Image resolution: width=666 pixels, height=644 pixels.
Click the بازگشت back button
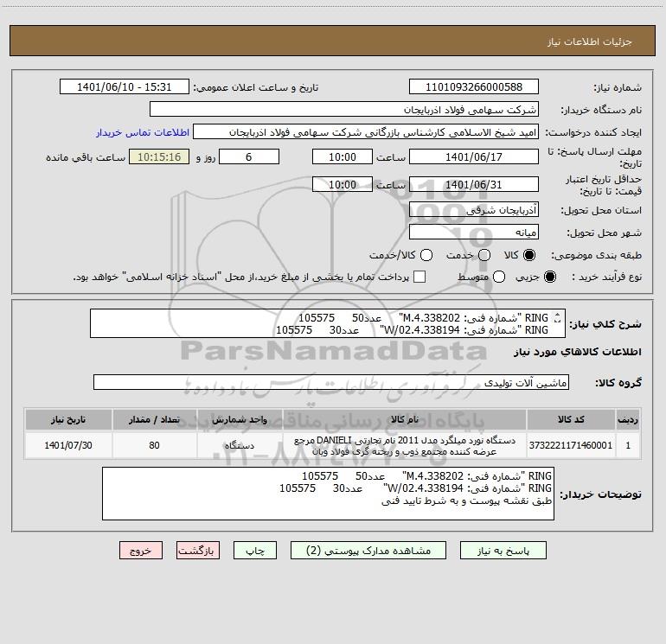(x=198, y=551)
